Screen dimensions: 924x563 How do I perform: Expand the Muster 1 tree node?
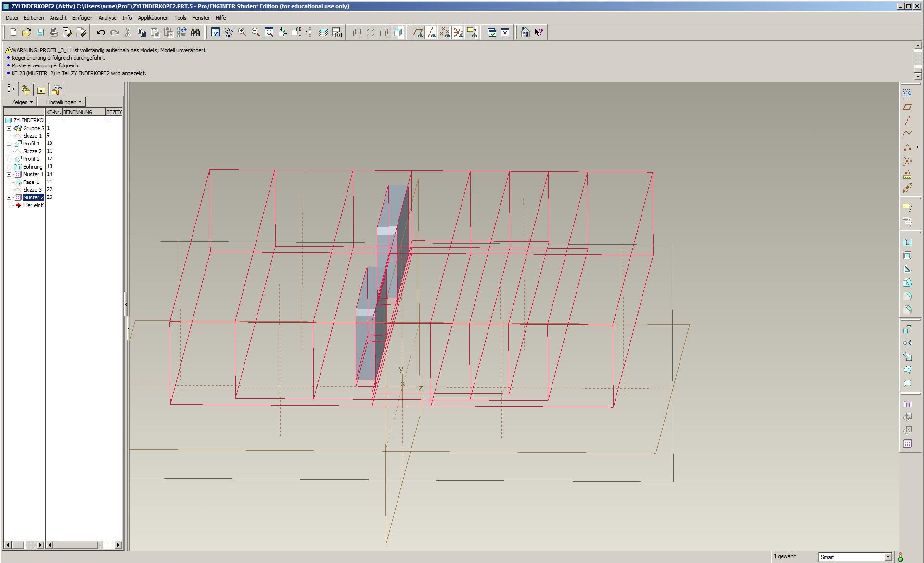(x=9, y=174)
